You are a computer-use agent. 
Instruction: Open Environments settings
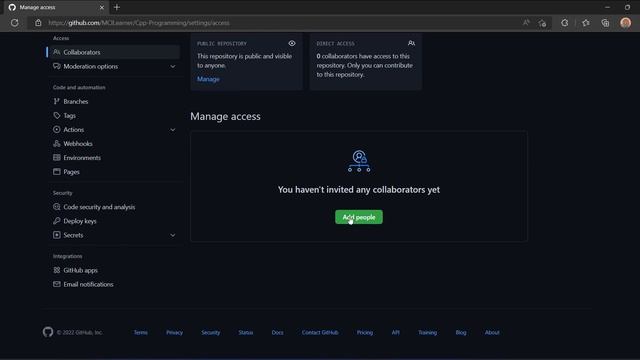point(82,158)
